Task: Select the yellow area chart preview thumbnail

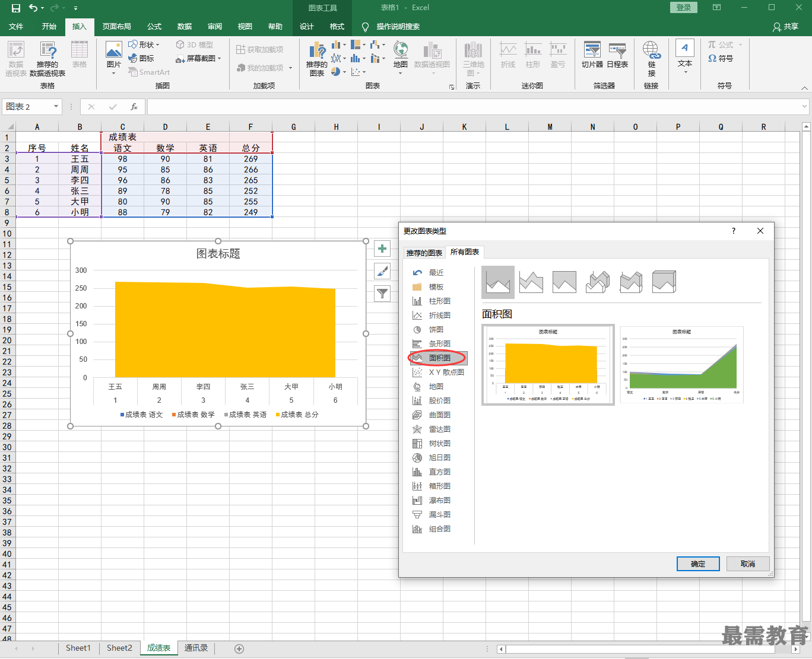Action: [x=548, y=365]
